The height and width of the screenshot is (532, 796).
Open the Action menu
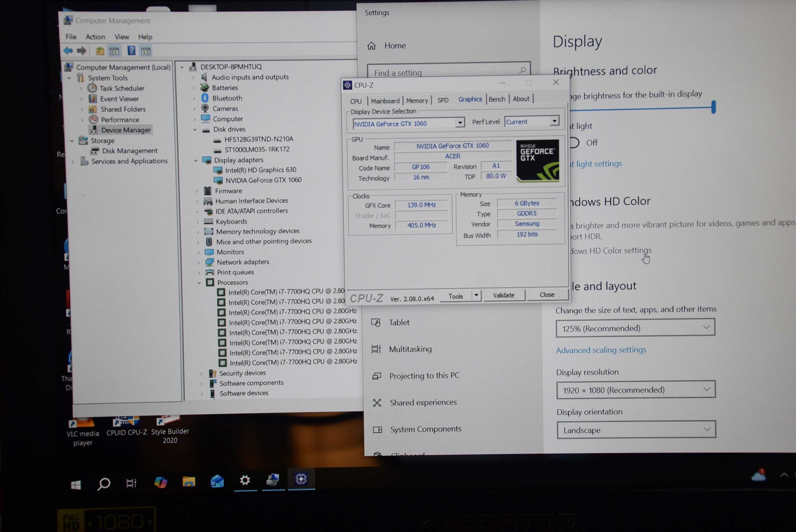(x=95, y=37)
